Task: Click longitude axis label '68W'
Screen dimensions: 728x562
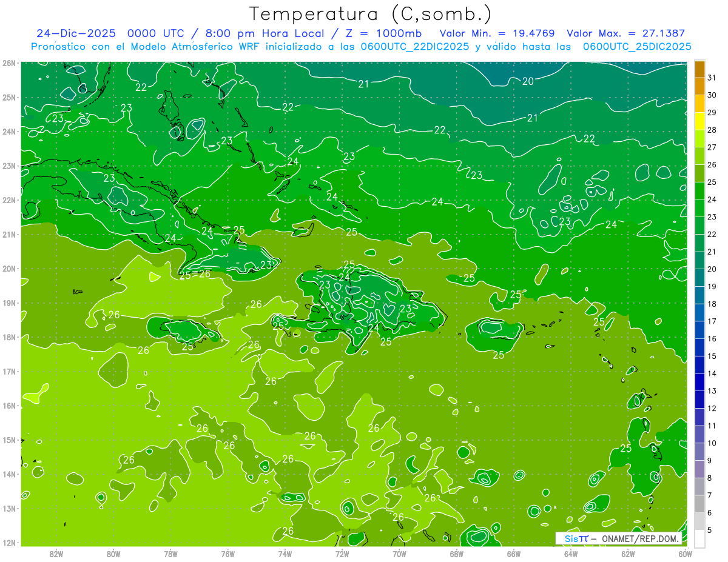Action: point(456,554)
